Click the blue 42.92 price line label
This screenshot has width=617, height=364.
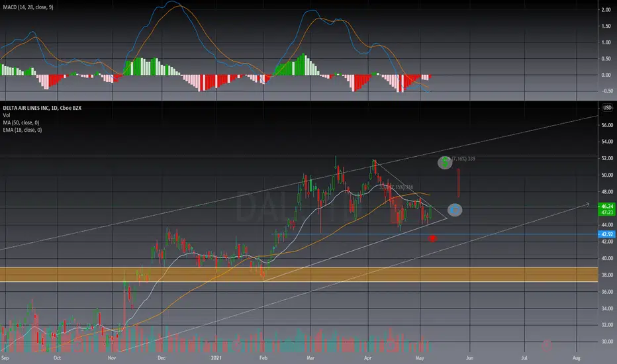click(607, 234)
